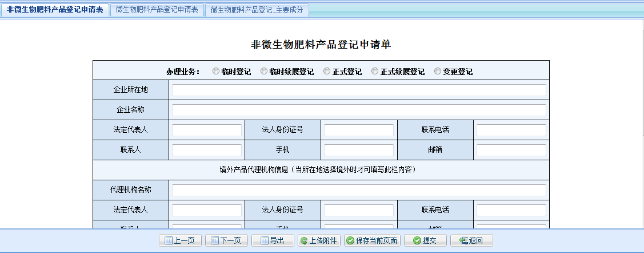Return with the 返回 button
This screenshot has width=644, height=253.
471,240
